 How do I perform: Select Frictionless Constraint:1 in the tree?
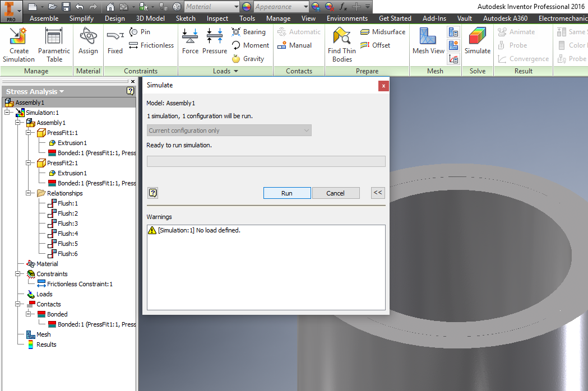75,284
